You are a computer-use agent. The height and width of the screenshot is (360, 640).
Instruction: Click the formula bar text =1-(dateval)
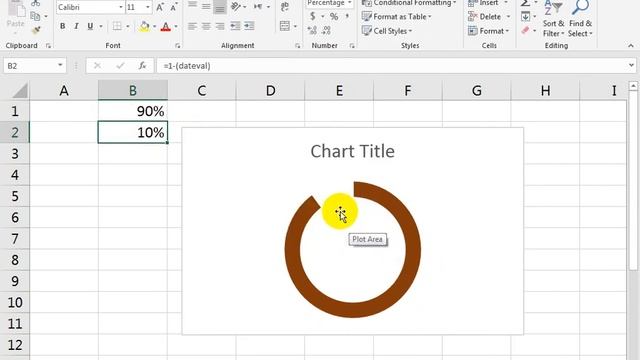(187, 66)
